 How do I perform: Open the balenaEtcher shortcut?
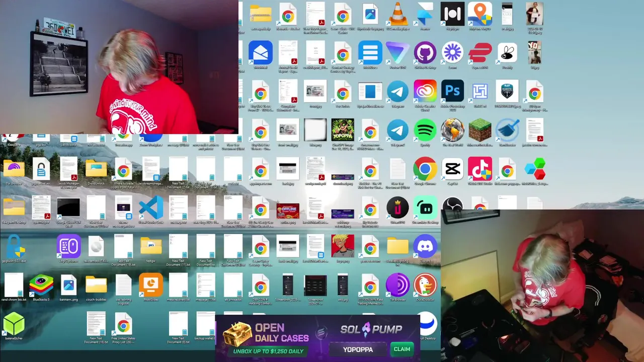14,324
